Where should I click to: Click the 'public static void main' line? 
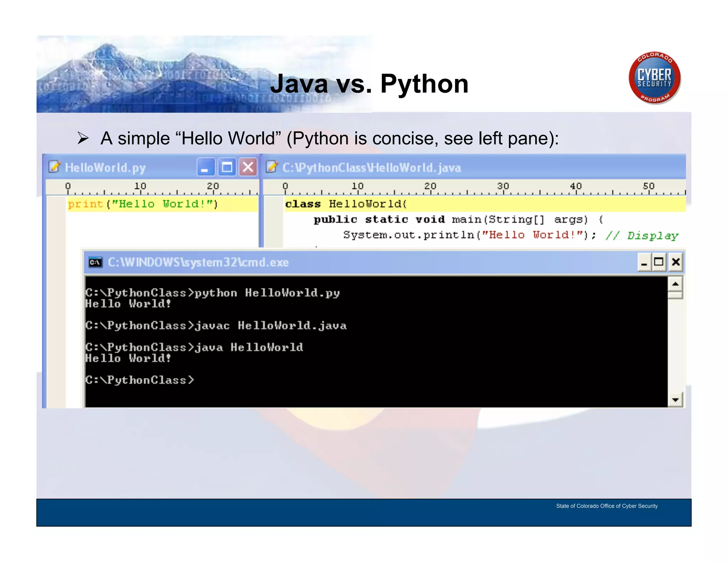tap(459, 220)
